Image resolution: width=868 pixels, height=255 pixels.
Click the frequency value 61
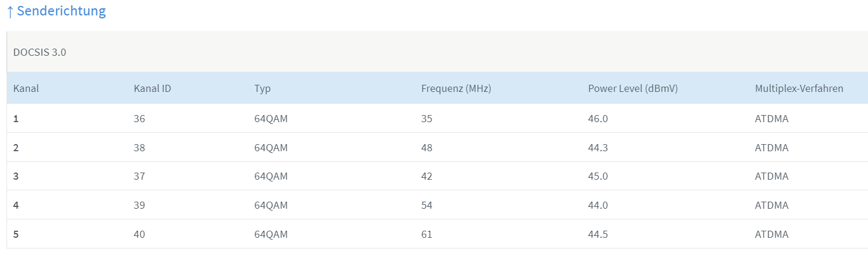tap(427, 234)
